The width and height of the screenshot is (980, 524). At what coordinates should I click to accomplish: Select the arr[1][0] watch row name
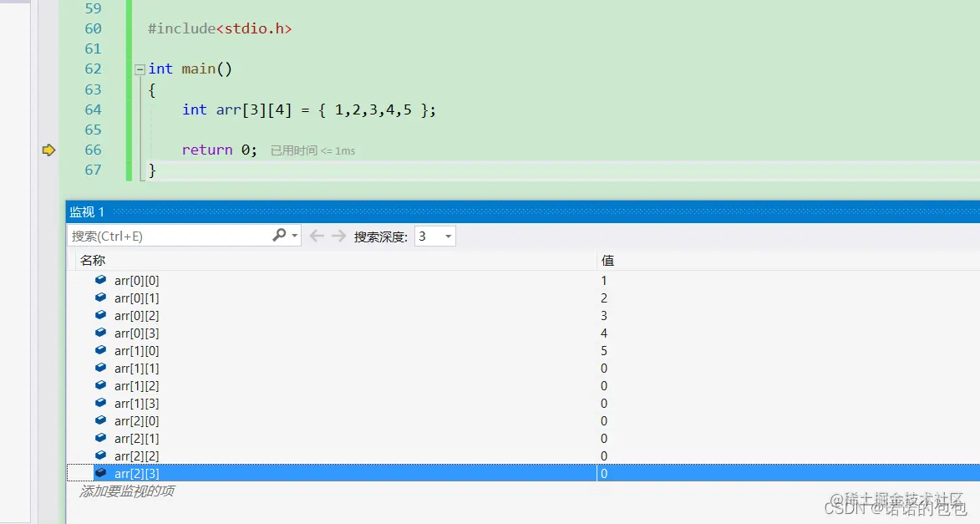point(137,351)
